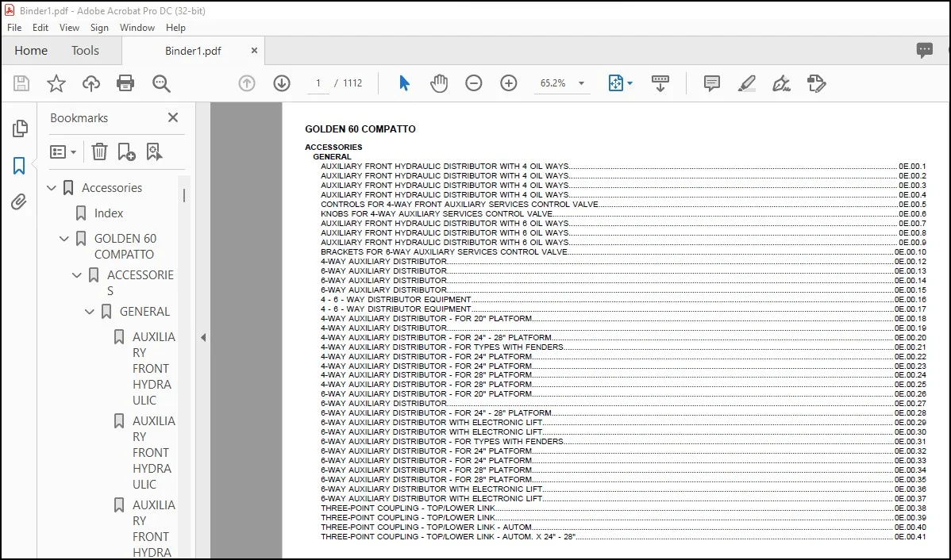Open the first AUXILIARY FRONT HYDRAULIC bookmark
Screen dimensions: 951x560
(154, 369)
